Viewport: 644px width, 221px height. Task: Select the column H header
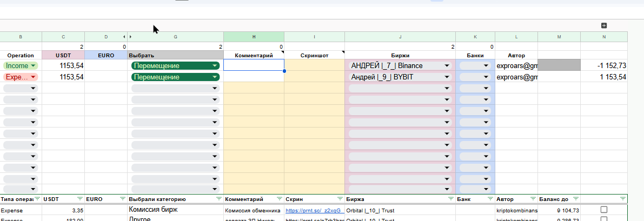click(254, 37)
